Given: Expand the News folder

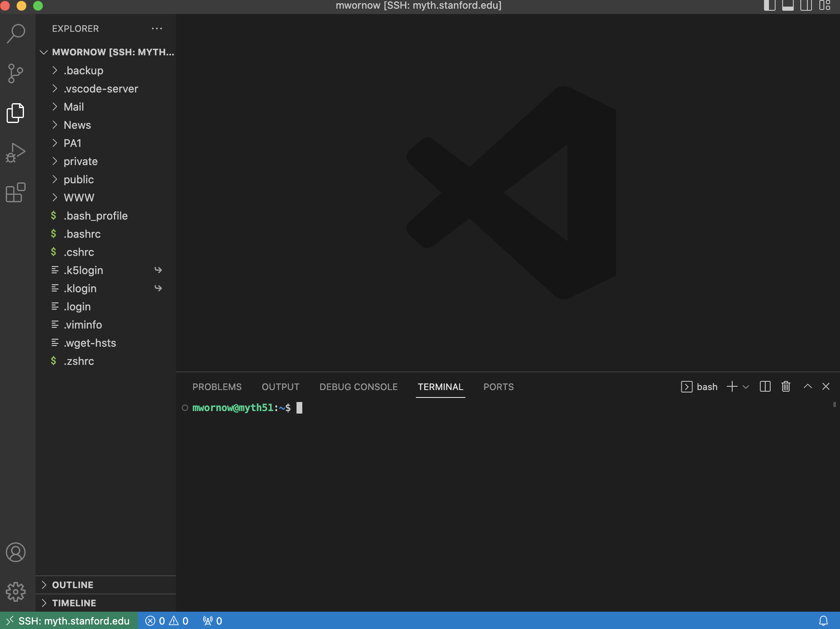Looking at the screenshot, I should [106, 125].
